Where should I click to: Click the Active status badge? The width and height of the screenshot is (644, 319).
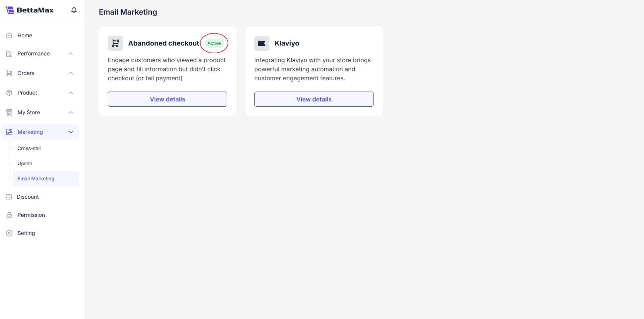coord(214,43)
